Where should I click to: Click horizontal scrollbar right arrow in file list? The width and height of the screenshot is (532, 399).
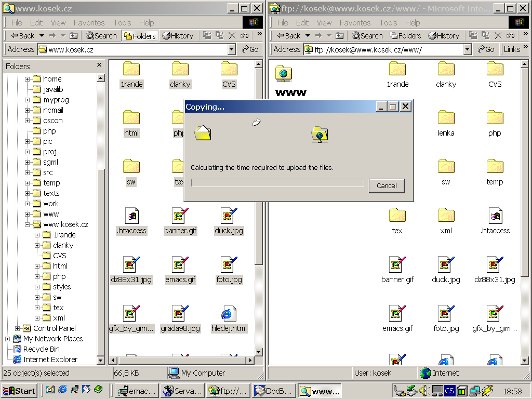[250, 360]
